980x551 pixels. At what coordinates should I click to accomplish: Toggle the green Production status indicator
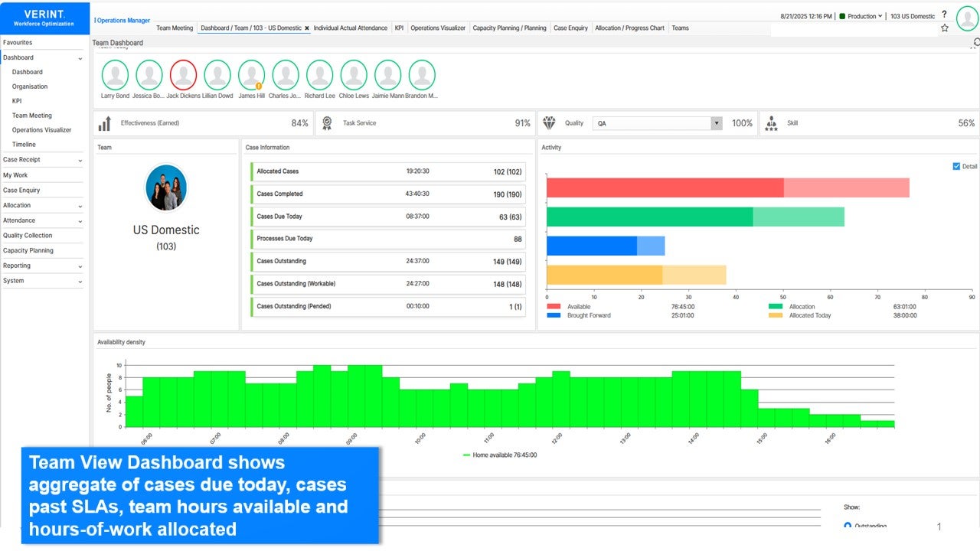842,15
